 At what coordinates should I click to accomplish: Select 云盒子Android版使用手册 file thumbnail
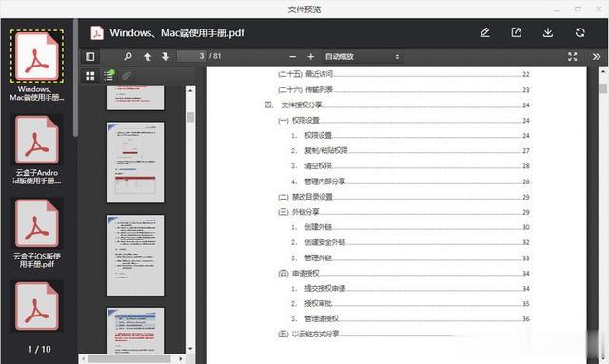(x=37, y=150)
